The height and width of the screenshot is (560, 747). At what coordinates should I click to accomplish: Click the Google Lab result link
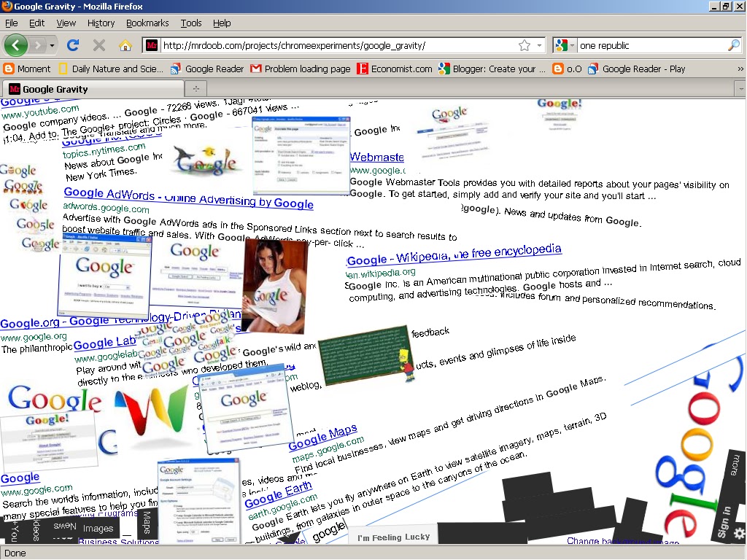(x=105, y=343)
